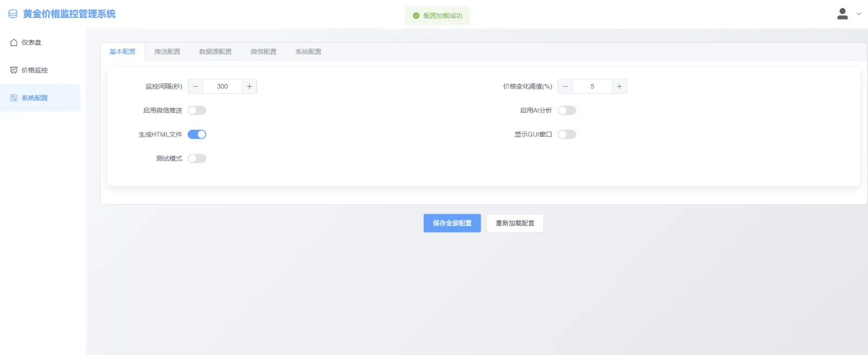Decrease monitoring interval with minus button
The image size is (868, 355).
(x=195, y=87)
